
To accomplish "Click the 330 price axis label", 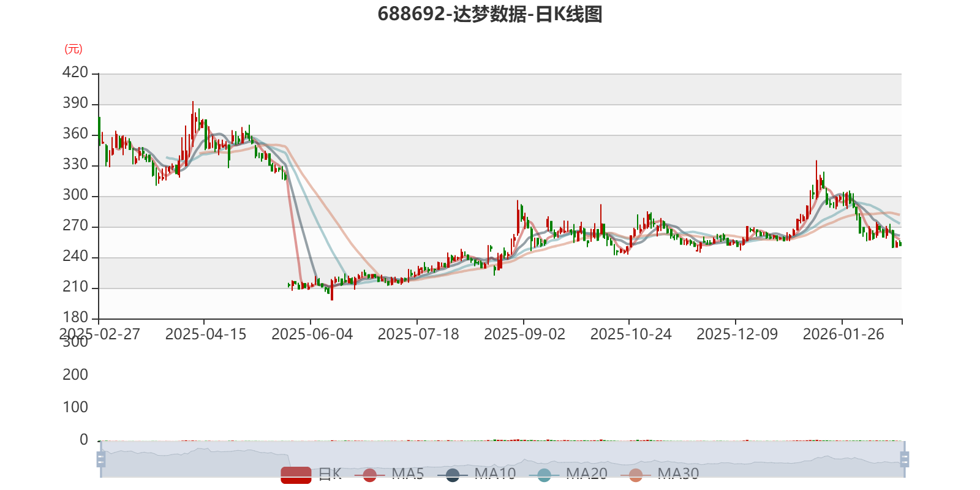I will [75, 164].
